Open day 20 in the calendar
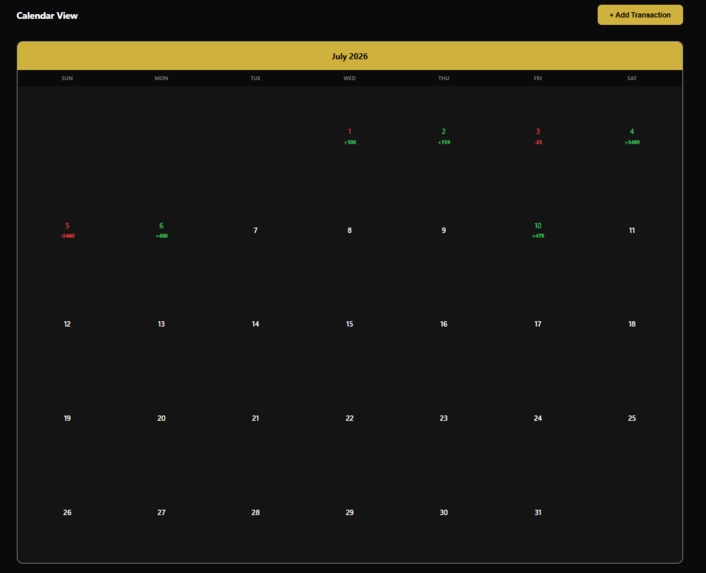The width and height of the screenshot is (706, 573). click(x=161, y=418)
